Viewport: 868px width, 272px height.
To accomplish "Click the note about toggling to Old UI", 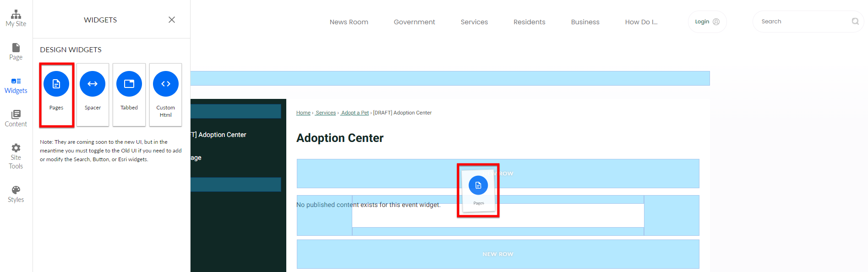I will pyautogui.click(x=111, y=151).
